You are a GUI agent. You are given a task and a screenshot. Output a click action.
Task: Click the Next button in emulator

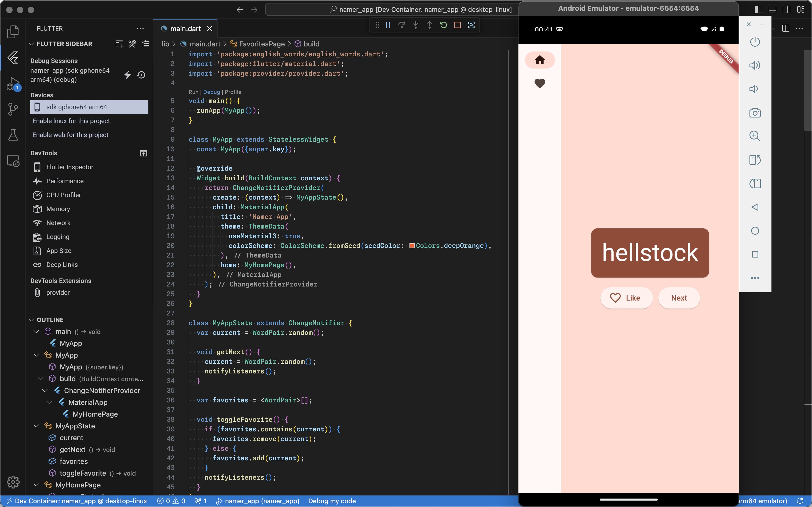click(679, 298)
